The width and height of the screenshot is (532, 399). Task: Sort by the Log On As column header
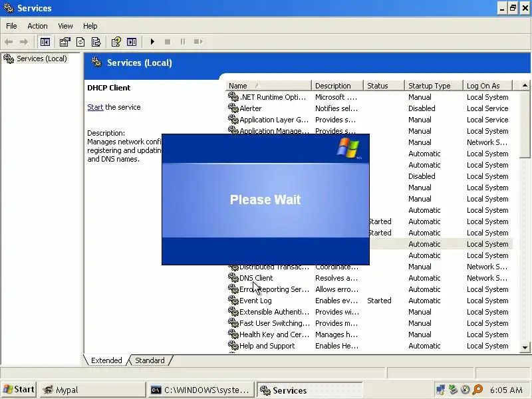point(487,86)
